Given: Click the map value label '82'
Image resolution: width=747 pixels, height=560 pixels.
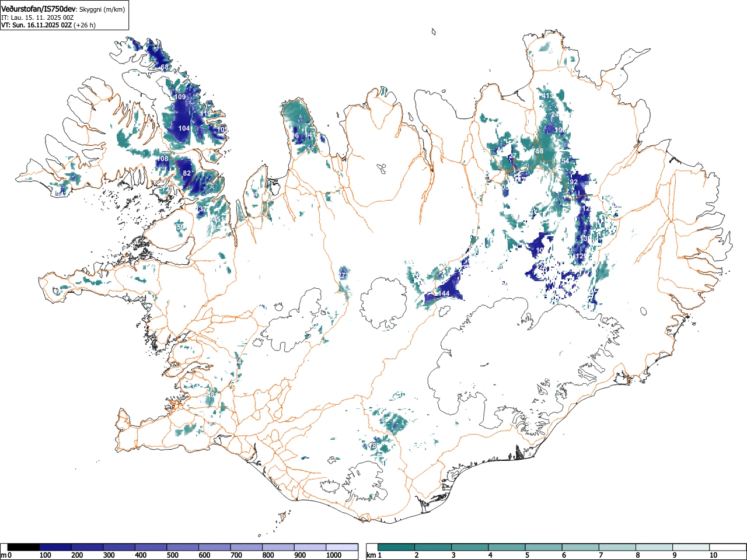Looking at the screenshot, I should (187, 173).
